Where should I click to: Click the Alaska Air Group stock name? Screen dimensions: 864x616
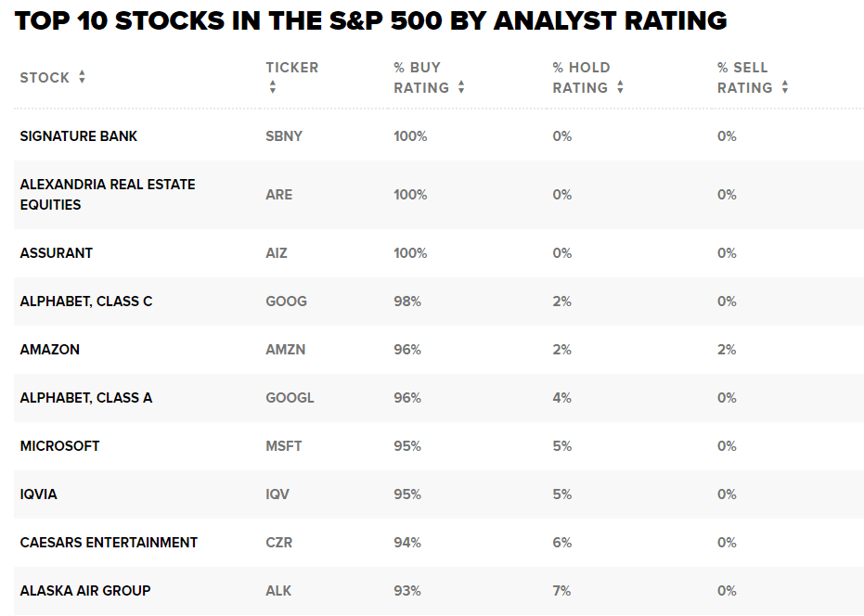click(x=85, y=591)
